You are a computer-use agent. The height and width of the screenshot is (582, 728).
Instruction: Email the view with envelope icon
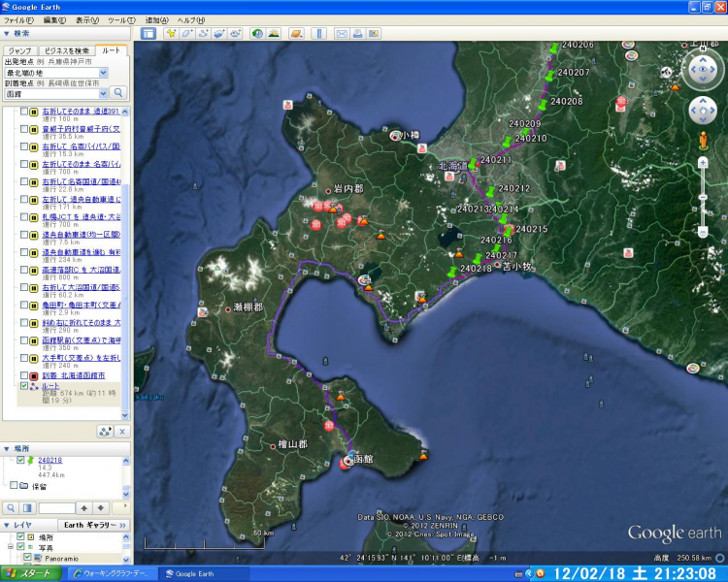342,33
